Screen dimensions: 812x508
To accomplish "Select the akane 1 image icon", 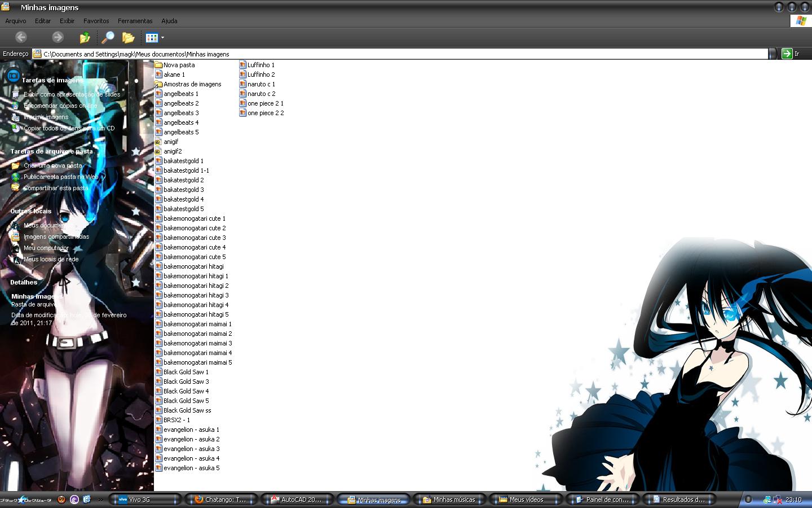I will 158,75.
